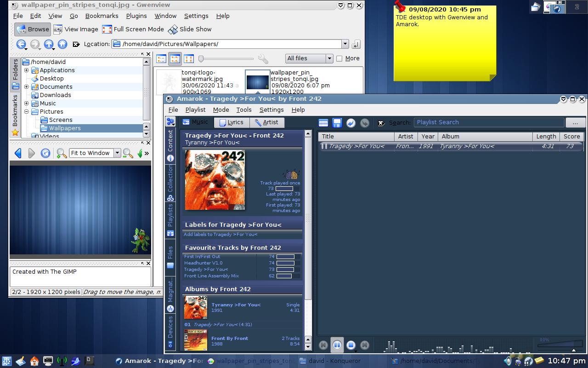Tick the More filter checkbox
The width and height of the screenshot is (588, 368).
click(339, 58)
